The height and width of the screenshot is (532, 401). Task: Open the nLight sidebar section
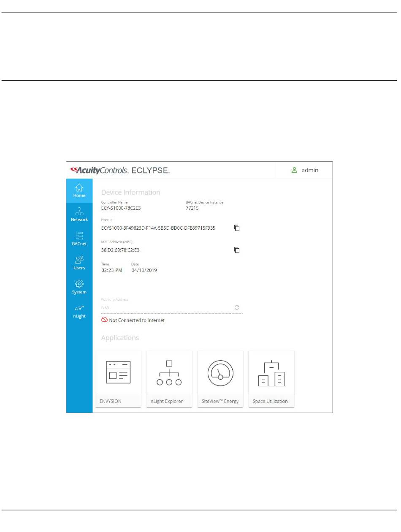pos(79,311)
